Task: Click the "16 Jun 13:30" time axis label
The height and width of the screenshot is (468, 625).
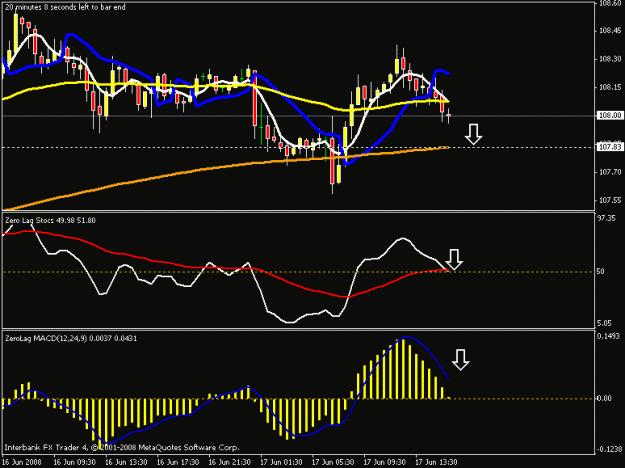Action: coord(126,462)
